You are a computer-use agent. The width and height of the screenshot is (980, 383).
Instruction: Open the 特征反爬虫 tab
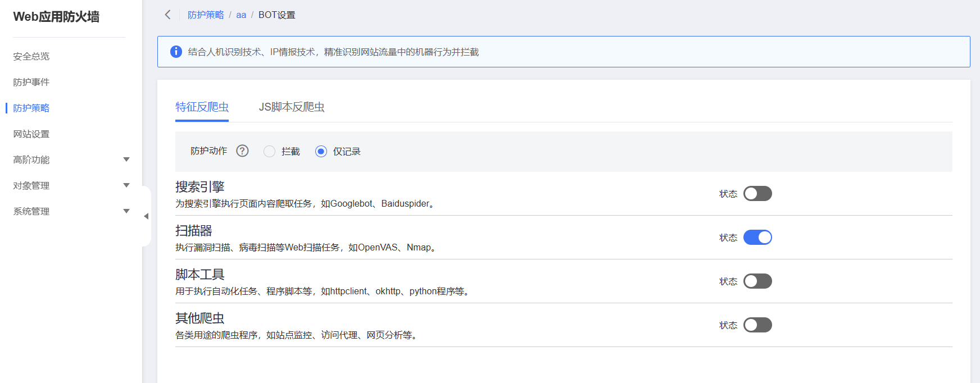(x=202, y=107)
